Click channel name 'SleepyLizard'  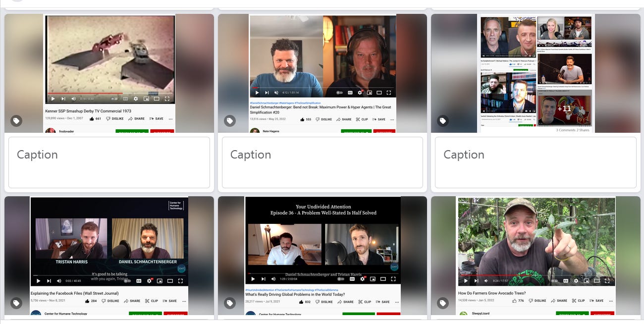[x=480, y=314]
